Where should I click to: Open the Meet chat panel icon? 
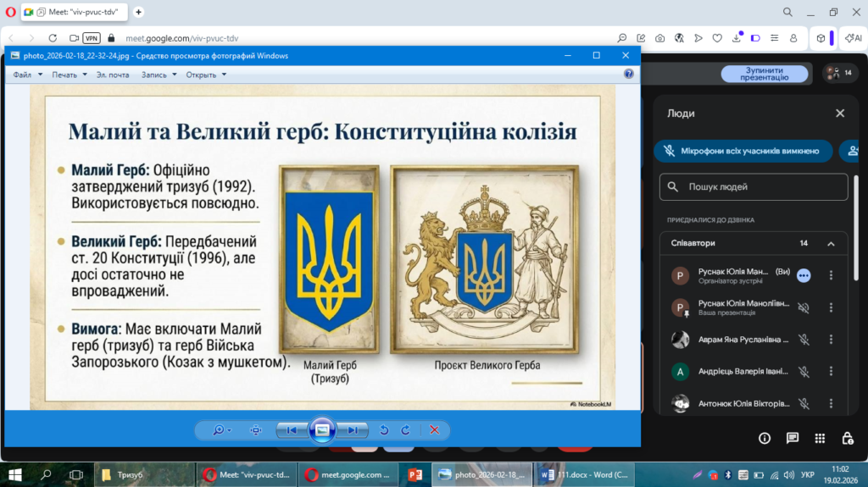pos(792,438)
